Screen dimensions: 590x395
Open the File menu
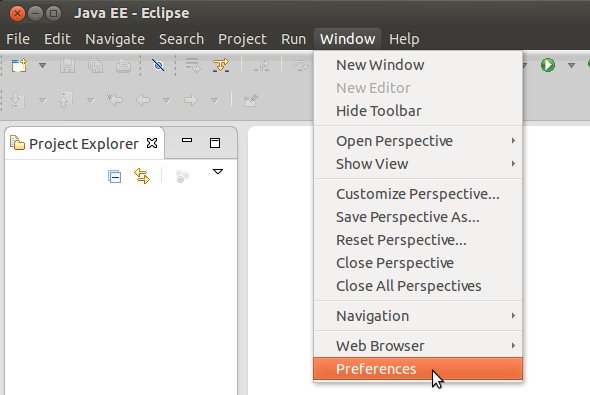18,39
